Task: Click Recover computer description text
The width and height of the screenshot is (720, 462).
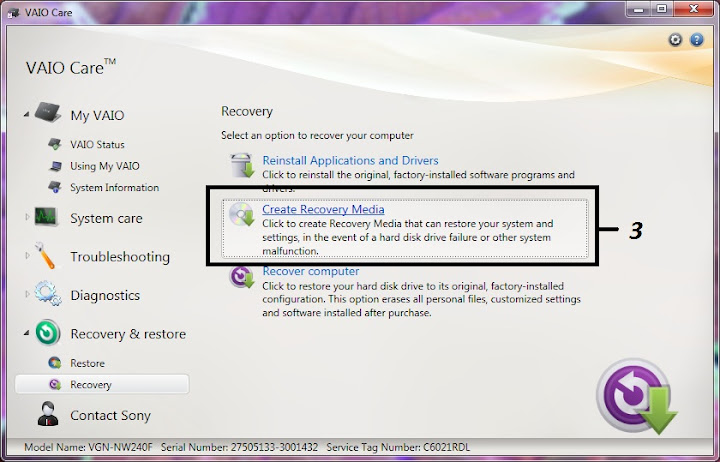Action: coord(422,299)
